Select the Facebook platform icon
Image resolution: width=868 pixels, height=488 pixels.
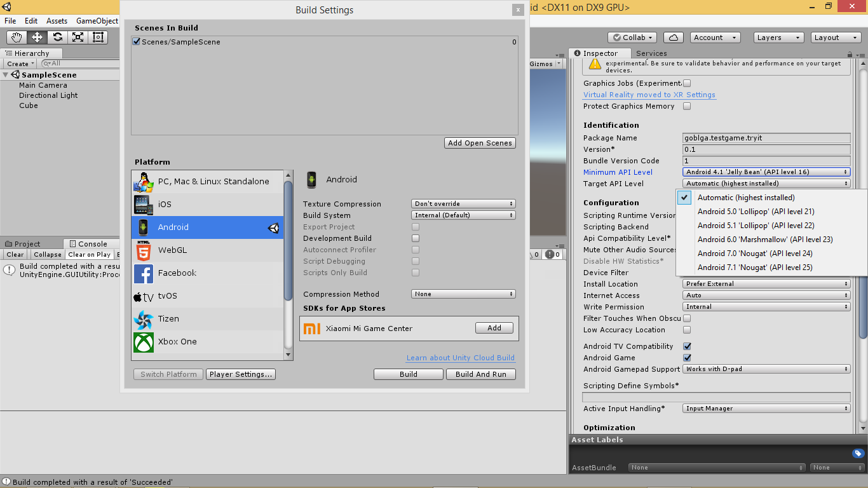pos(144,273)
